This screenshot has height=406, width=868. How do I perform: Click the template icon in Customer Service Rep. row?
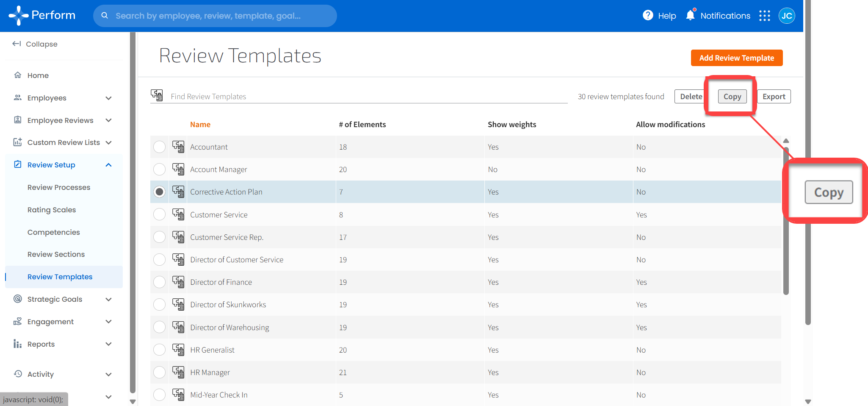point(178,237)
